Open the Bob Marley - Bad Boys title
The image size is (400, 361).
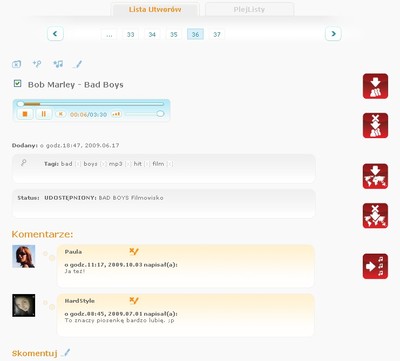pos(76,85)
